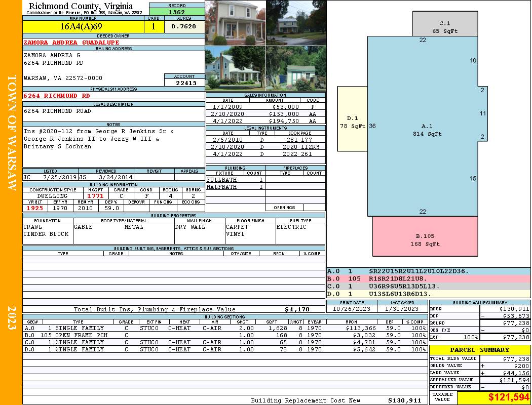
Task: Select mailing city WARSAW, VA 22572-0000
Action: click(x=63, y=78)
